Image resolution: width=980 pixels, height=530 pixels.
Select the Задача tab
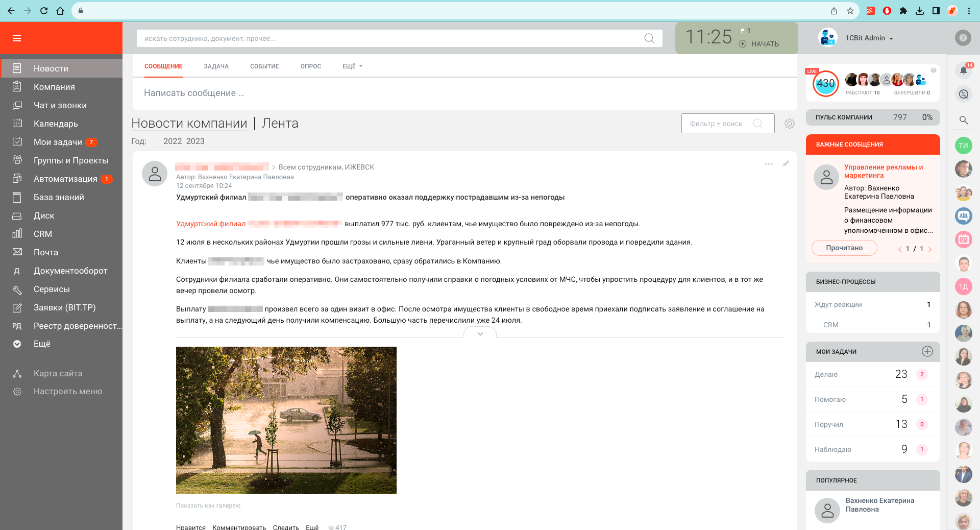coord(216,66)
